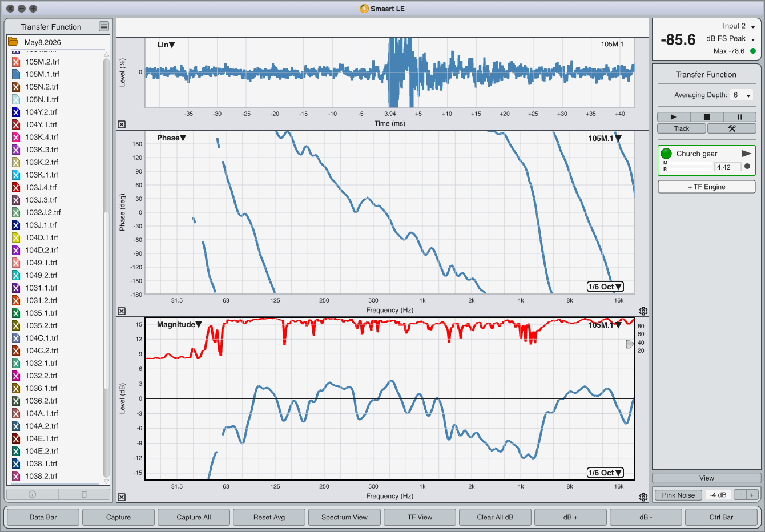Viewport: 765px width, 532px height.
Task: Click the trace icon for 1036.1.trf
Action: click(16, 388)
